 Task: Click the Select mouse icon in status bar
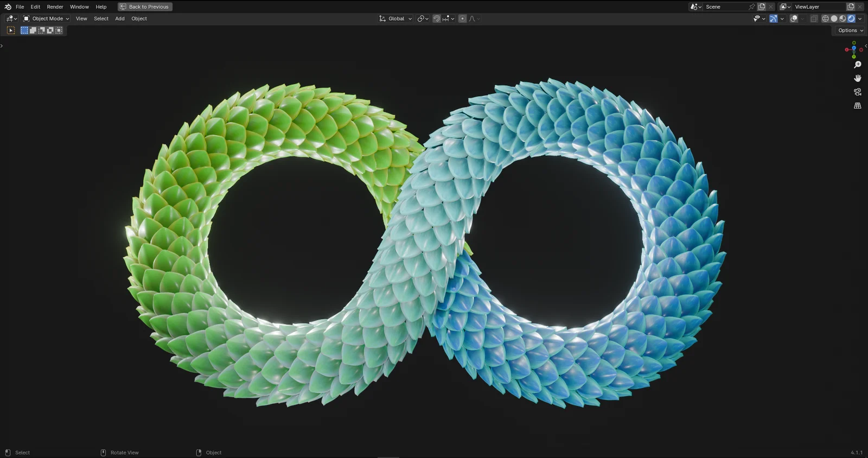(x=8, y=453)
